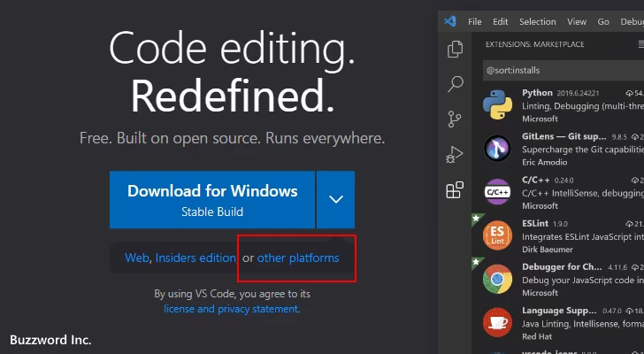Click the Dirk Baeumer publisher name

tap(548, 250)
